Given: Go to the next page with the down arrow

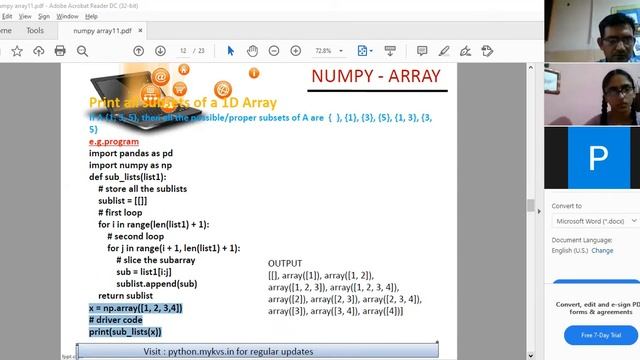Looking at the screenshot, I should click(160, 51).
